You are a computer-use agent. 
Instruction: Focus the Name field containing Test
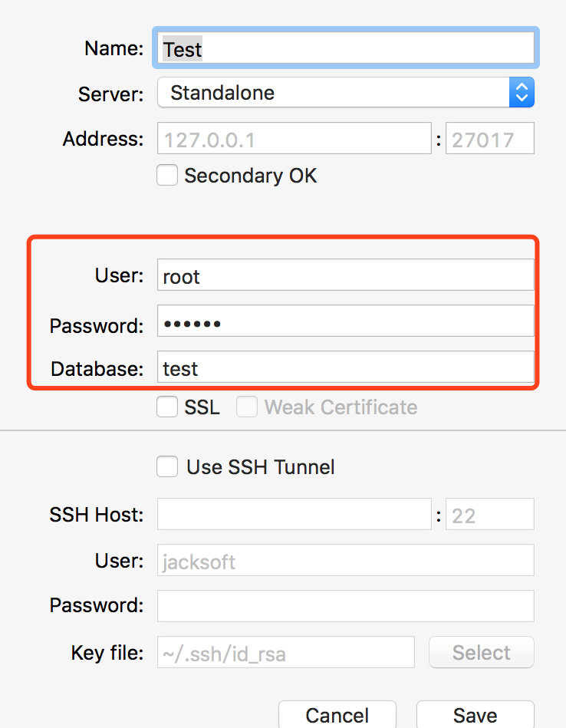point(345,48)
